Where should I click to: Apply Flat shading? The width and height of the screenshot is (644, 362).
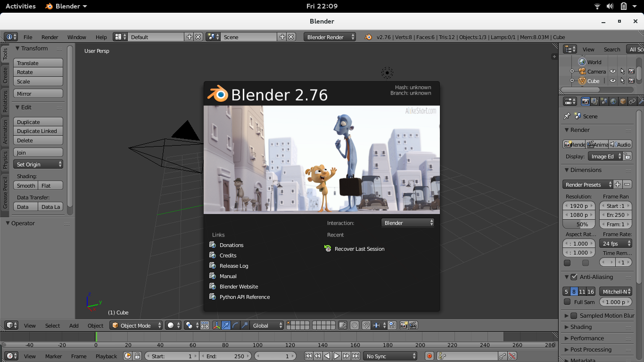[x=50, y=186]
